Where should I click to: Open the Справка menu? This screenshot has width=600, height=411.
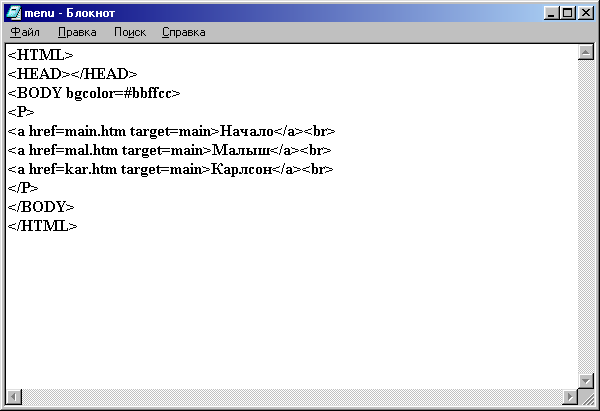(x=183, y=32)
